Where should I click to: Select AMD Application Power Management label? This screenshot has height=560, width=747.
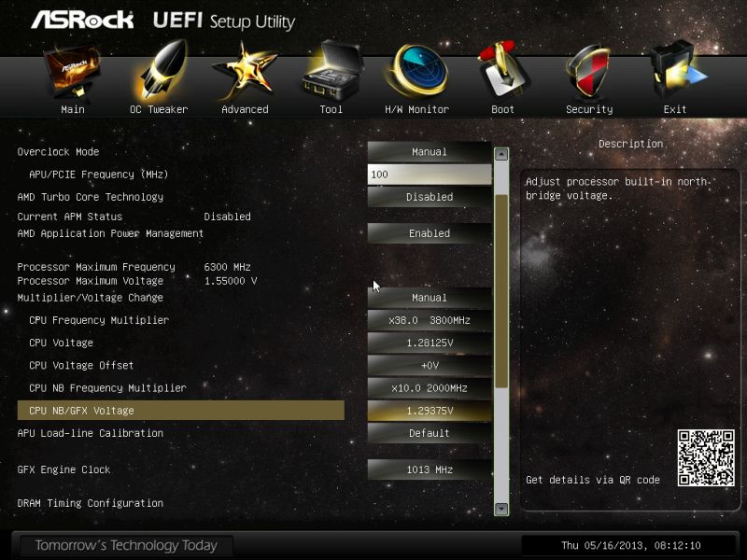110,233
